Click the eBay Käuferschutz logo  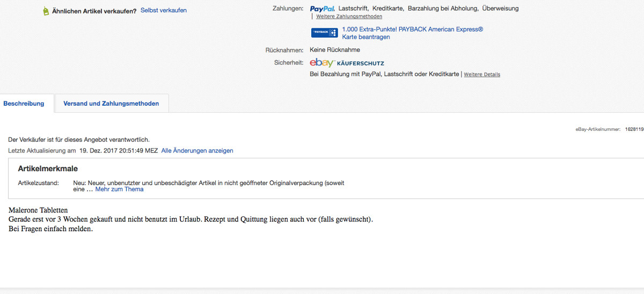[347, 63]
